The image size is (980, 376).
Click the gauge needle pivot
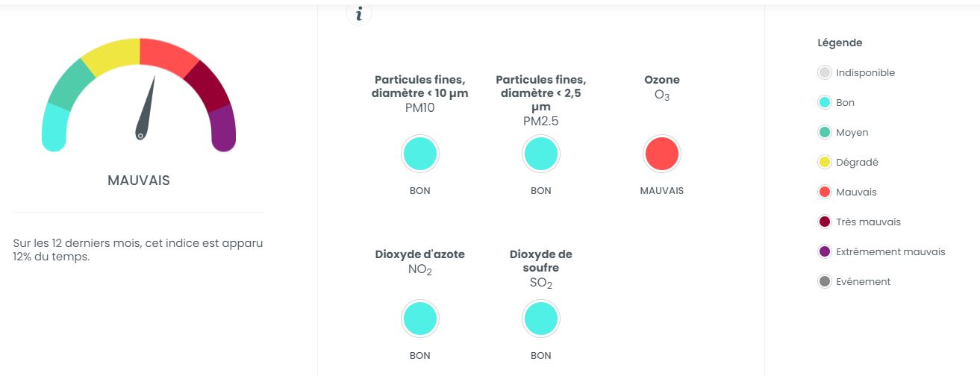tap(140, 135)
